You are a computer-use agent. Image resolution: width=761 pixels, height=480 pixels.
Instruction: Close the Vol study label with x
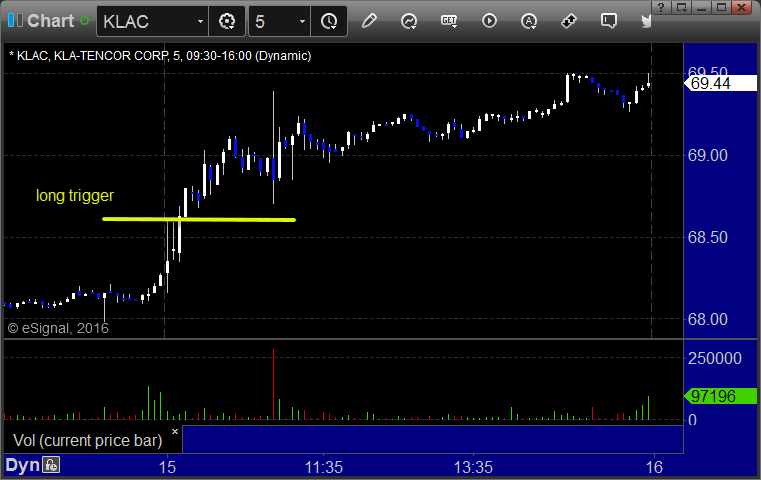(x=175, y=431)
